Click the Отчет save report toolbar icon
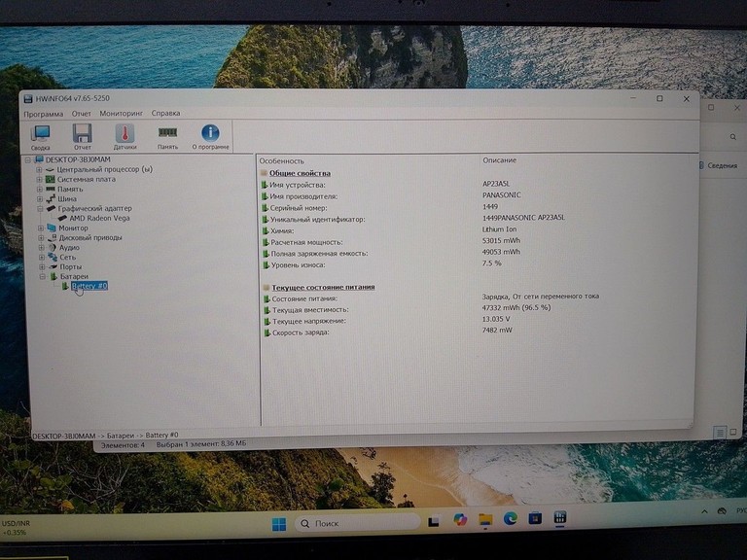Screen dimensions: 747x560 83,137
